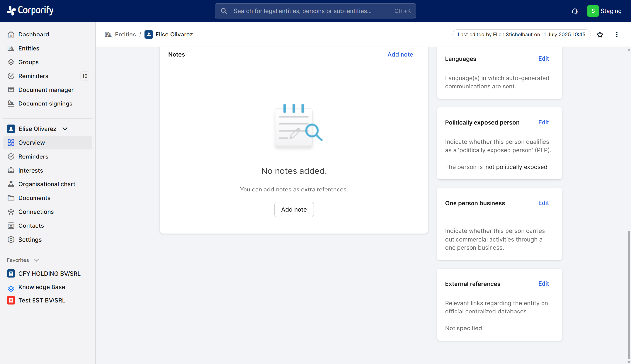Collapse the Favorites section

tap(36, 260)
